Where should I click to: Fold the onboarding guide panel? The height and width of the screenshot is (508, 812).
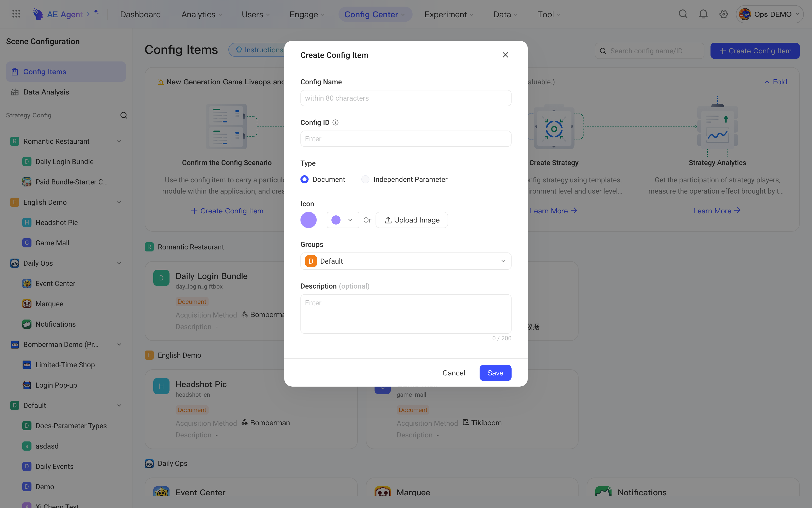point(775,82)
